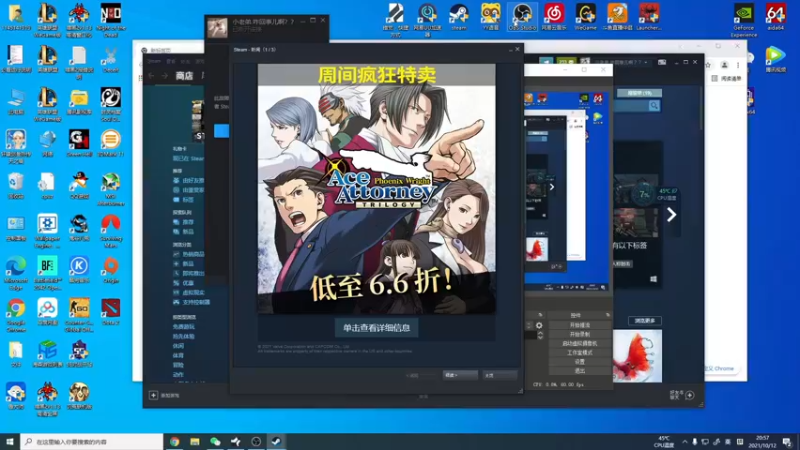Open the Launcher desktop shortcut

pyautogui.click(x=648, y=17)
